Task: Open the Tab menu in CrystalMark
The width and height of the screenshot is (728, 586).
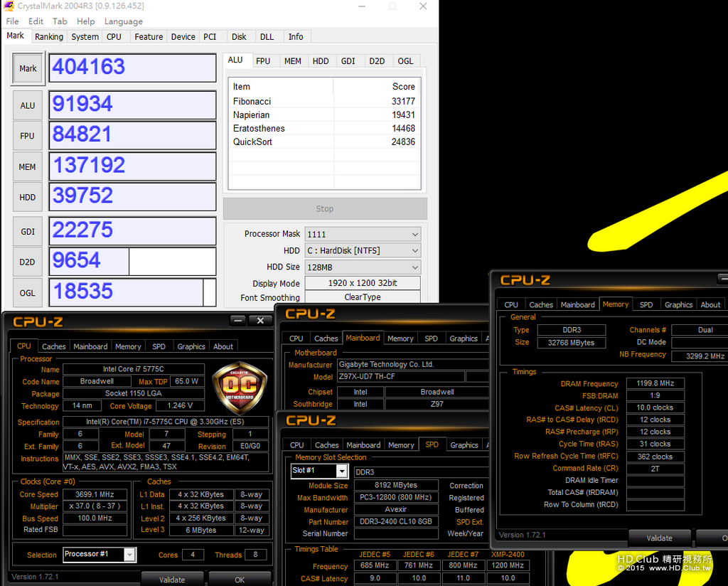Action: (x=60, y=21)
